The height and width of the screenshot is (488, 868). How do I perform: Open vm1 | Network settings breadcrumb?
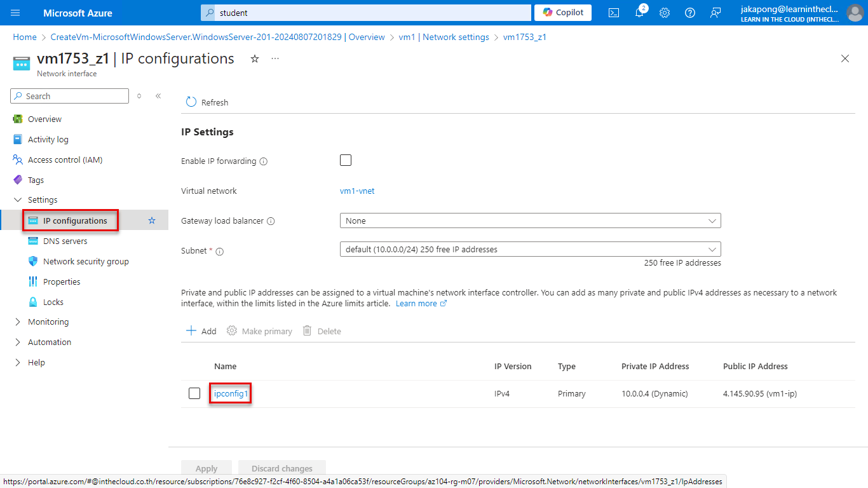coord(444,37)
